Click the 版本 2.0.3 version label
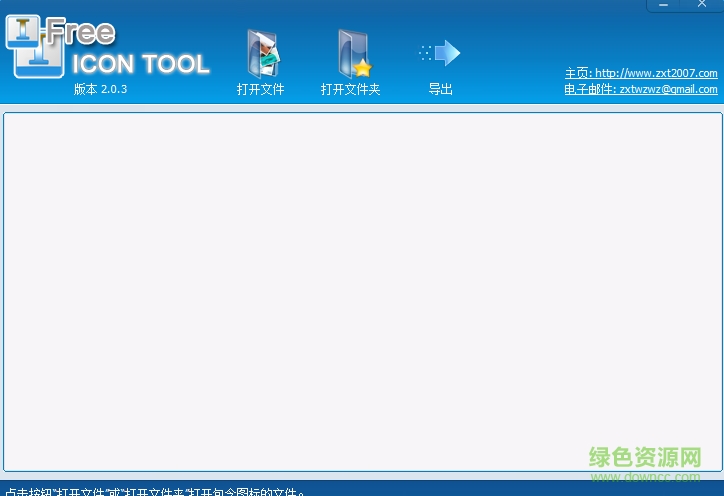This screenshot has height=496, width=724. (x=100, y=89)
